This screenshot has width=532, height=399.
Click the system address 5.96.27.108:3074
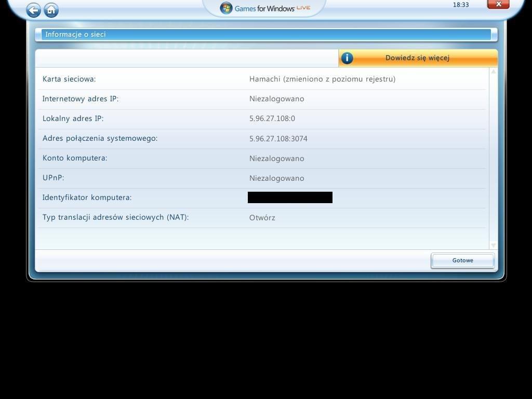point(278,139)
